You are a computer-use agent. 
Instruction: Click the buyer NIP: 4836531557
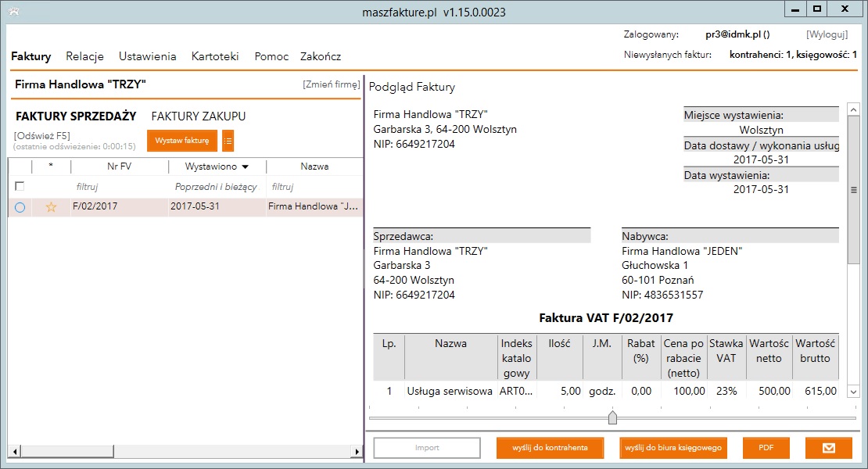pyautogui.click(x=662, y=295)
